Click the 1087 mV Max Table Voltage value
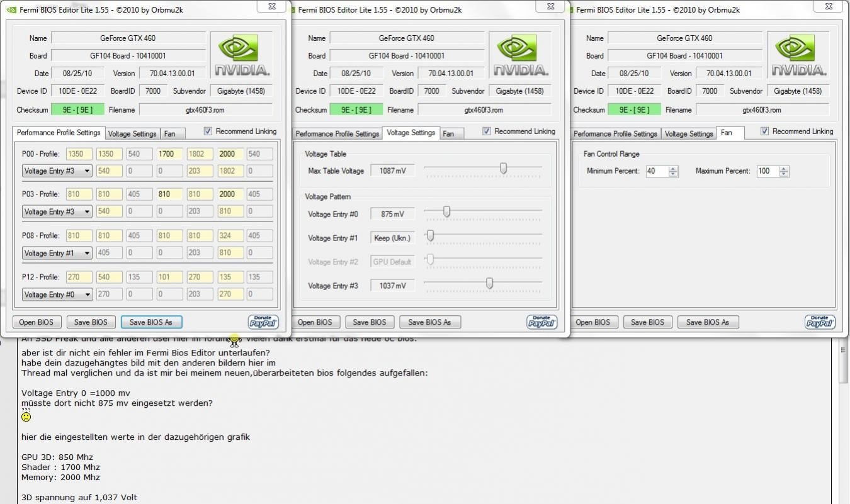Viewport: 850px width, 504px height. (393, 171)
